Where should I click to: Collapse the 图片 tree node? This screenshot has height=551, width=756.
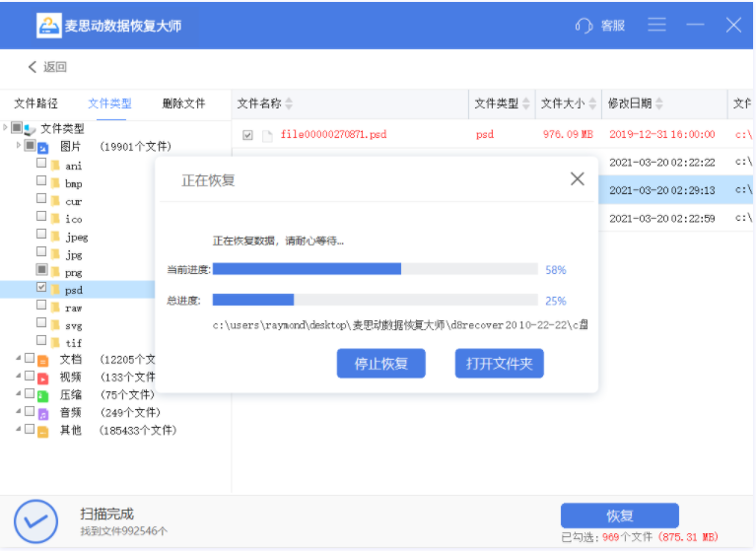(x=19, y=146)
